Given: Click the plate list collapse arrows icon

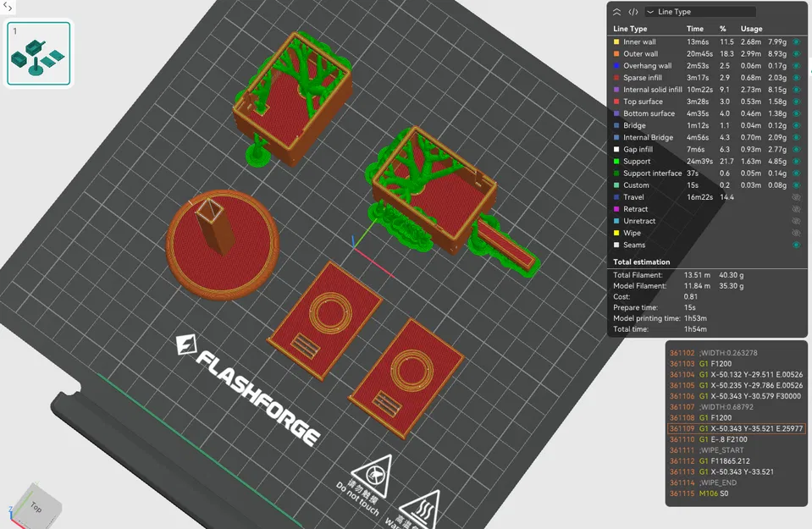Looking at the screenshot, I should (x=8, y=7).
